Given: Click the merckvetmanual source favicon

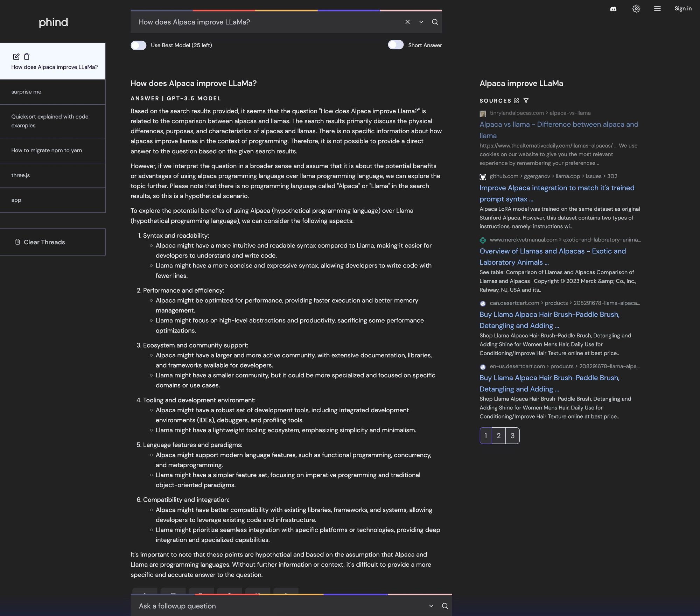Looking at the screenshot, I should point(483,240).
